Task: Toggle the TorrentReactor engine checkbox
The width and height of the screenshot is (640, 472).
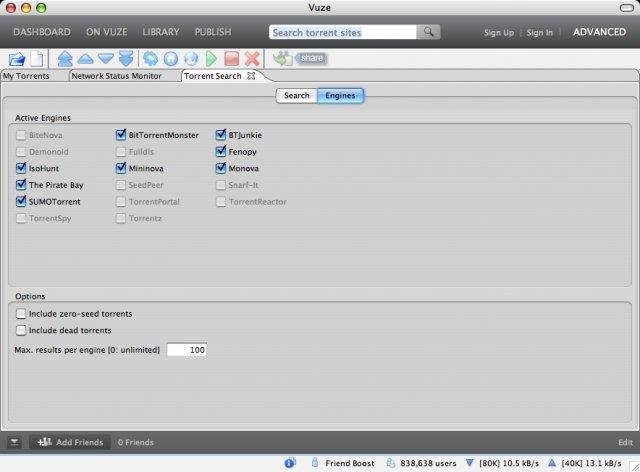Action: 221,202
